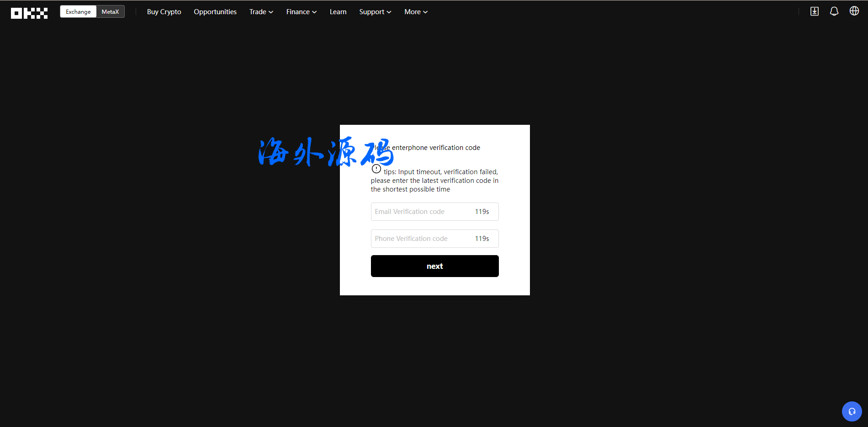Viewport: 868px width, 427px height.
Task: Click the email code 119s countdown
Action: tap(482, 212)
